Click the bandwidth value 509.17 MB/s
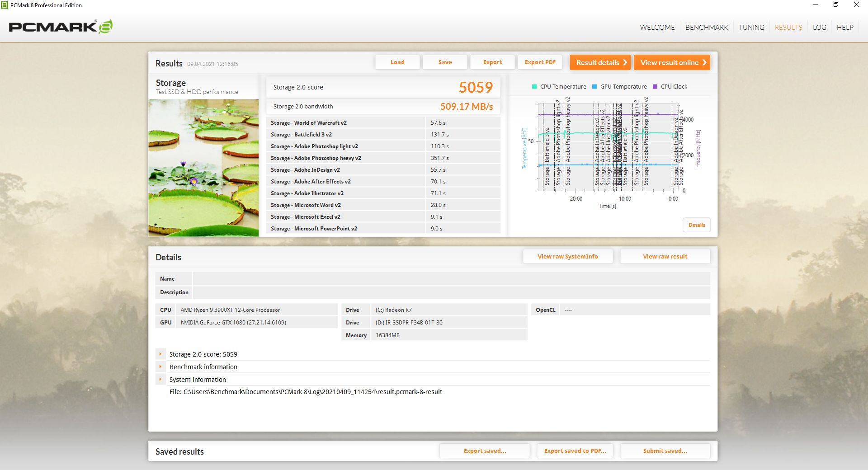868x470 pixels. (467, 107)
